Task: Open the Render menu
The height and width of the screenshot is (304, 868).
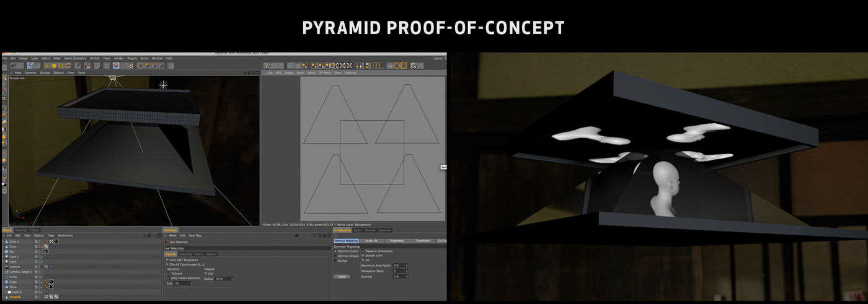Action: pos(119,58)
